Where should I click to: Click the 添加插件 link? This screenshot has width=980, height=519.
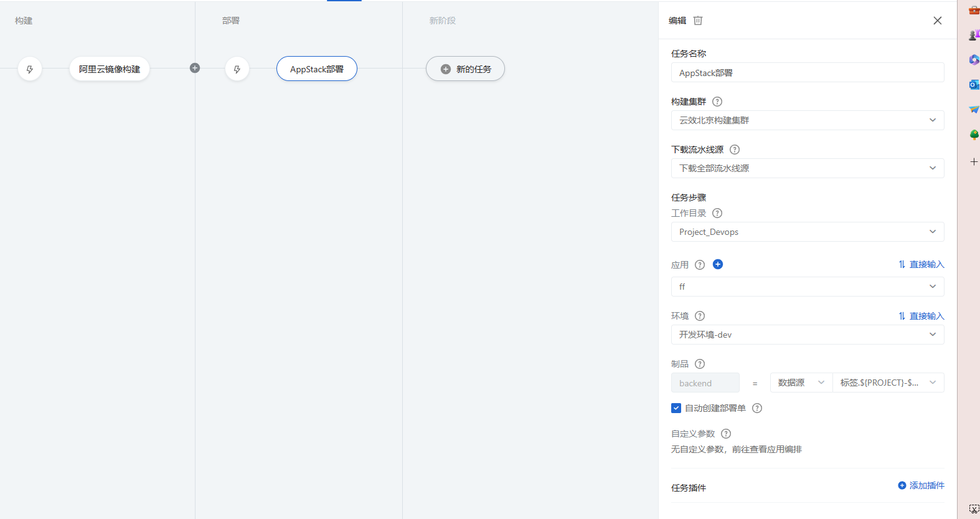coord(921,485)
